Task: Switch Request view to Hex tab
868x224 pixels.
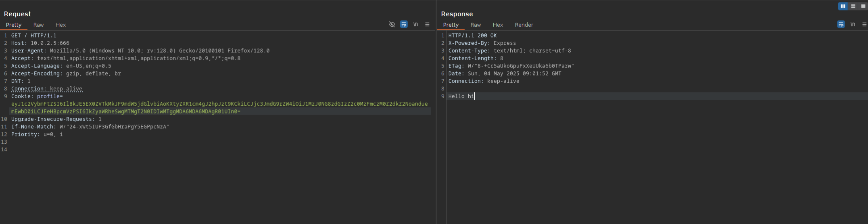Action: tap(61, 25)
